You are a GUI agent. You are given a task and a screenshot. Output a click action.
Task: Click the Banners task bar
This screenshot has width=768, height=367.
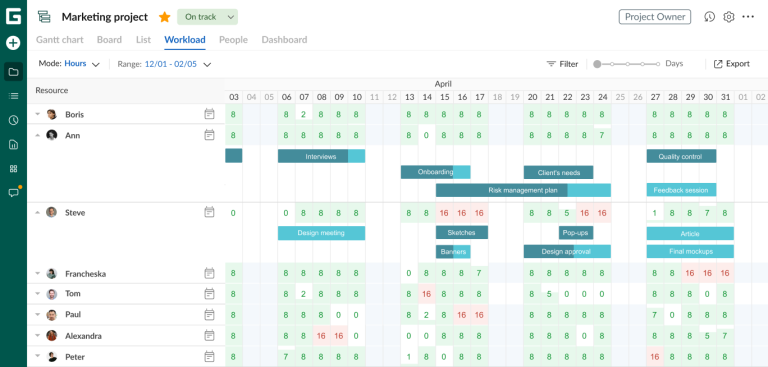click(x=453, y=252)
